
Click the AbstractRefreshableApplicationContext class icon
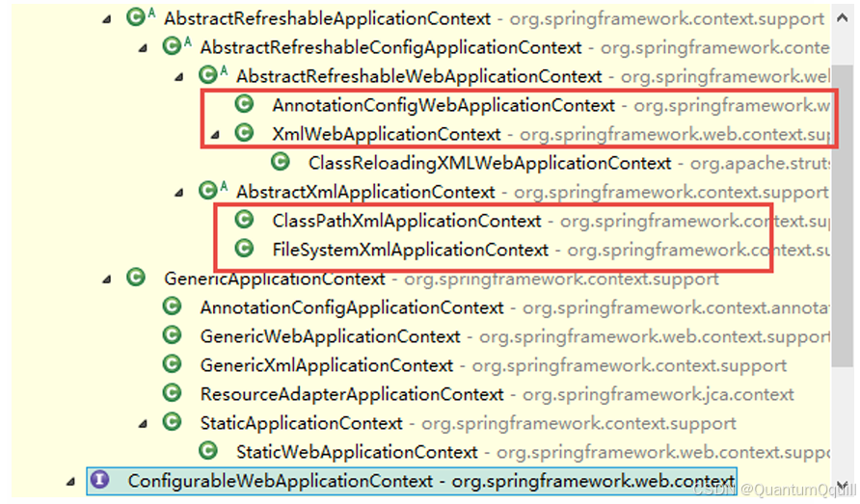click(x=136, y=17)
